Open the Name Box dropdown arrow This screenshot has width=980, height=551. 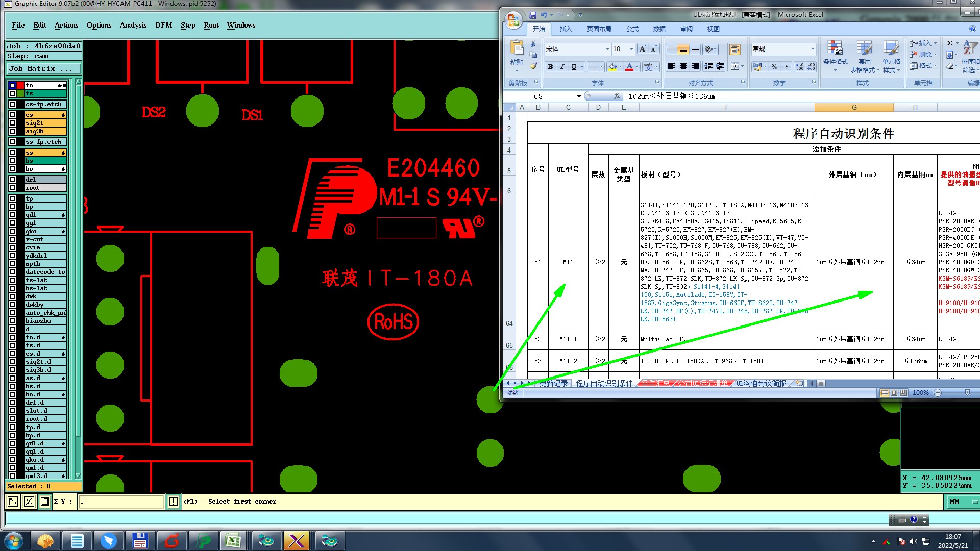coord(579,96)
